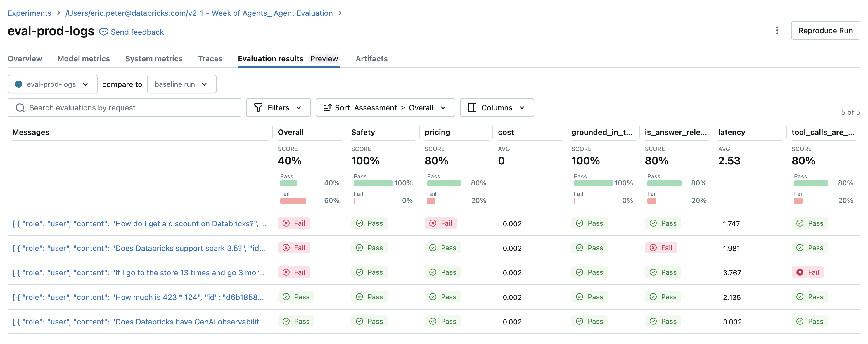This screenshot has width=868, height=344.
Task: Switch to the Model metrics tab
Action: (x=84, y=59)
